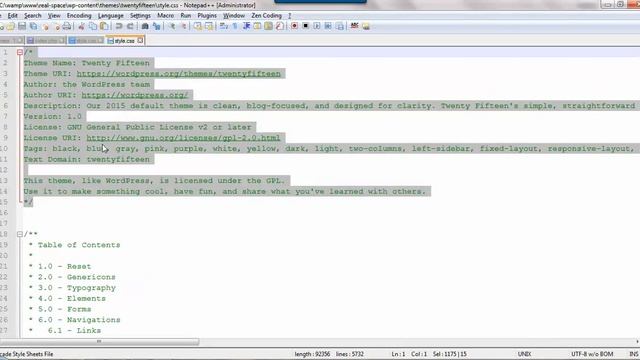
Task: Toggle synchronized vertical scrolling icon
Action: [x=198, y=26]
